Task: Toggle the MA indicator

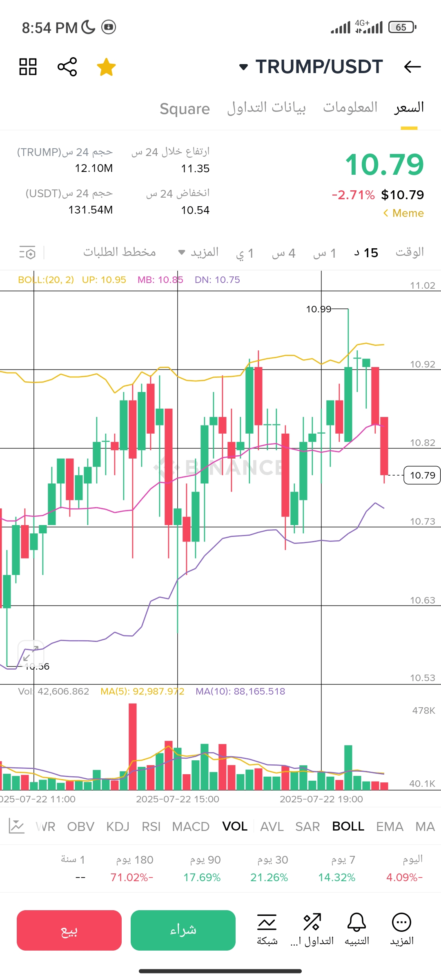Action: pyautogui.click(x=425, y=826)
